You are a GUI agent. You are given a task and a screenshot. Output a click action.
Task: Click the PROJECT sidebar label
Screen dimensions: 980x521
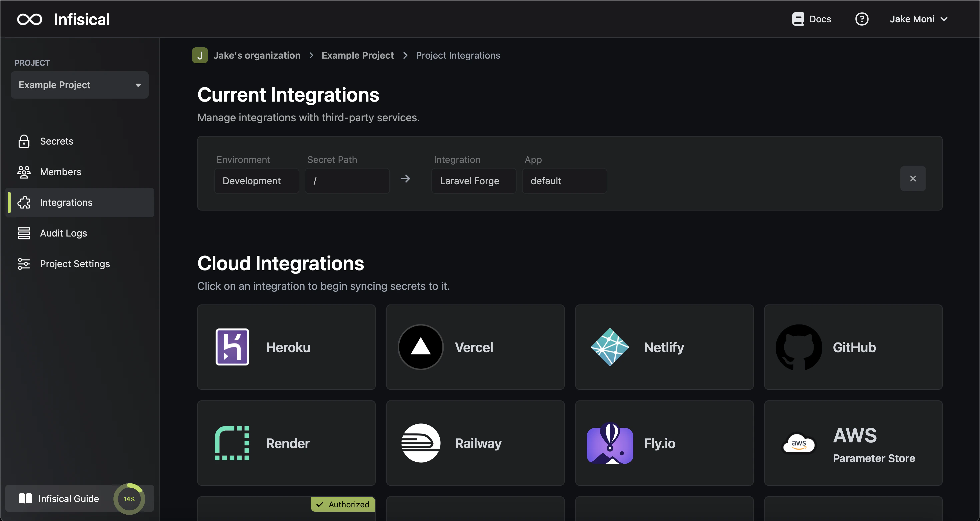32,63
